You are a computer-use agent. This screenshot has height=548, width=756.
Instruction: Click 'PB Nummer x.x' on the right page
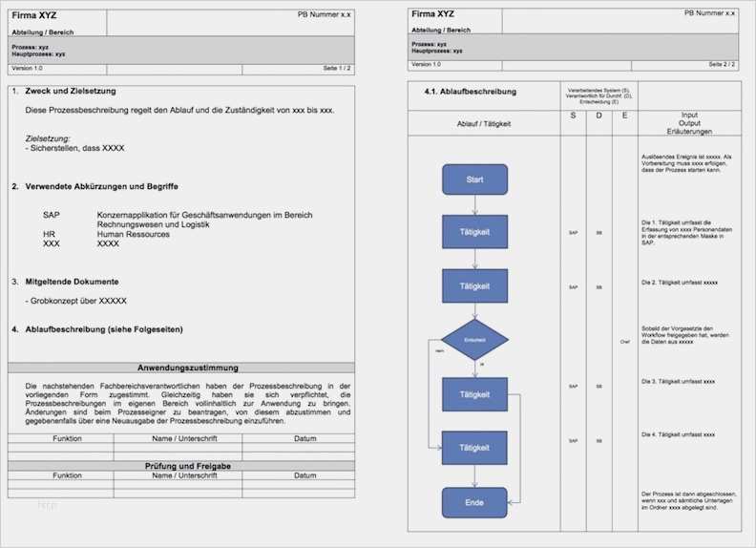[709, 14]
